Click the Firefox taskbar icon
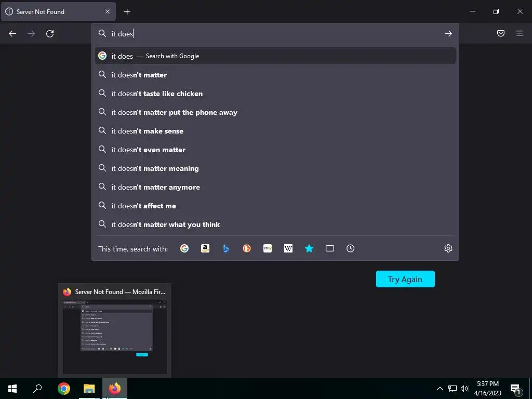 115,389
